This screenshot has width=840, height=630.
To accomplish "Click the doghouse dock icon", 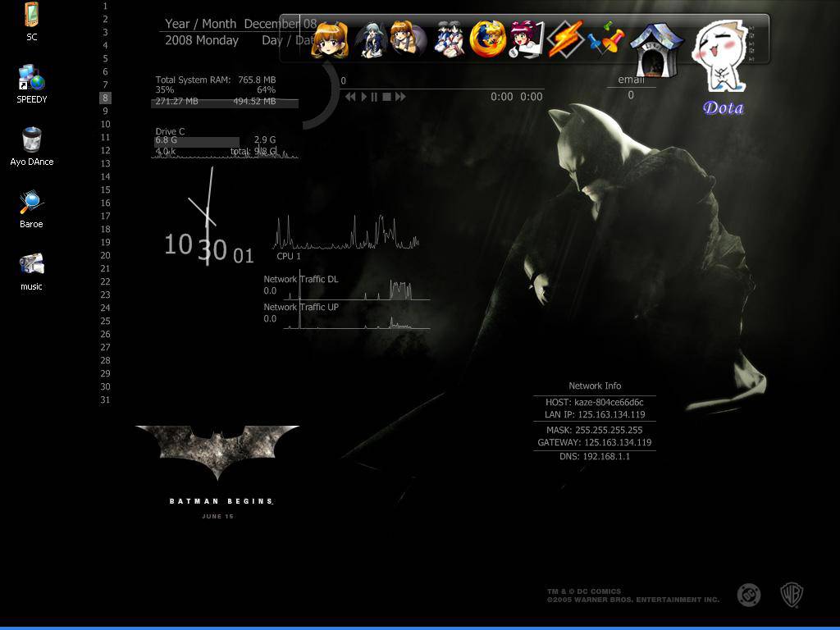I will pos(657,50).
